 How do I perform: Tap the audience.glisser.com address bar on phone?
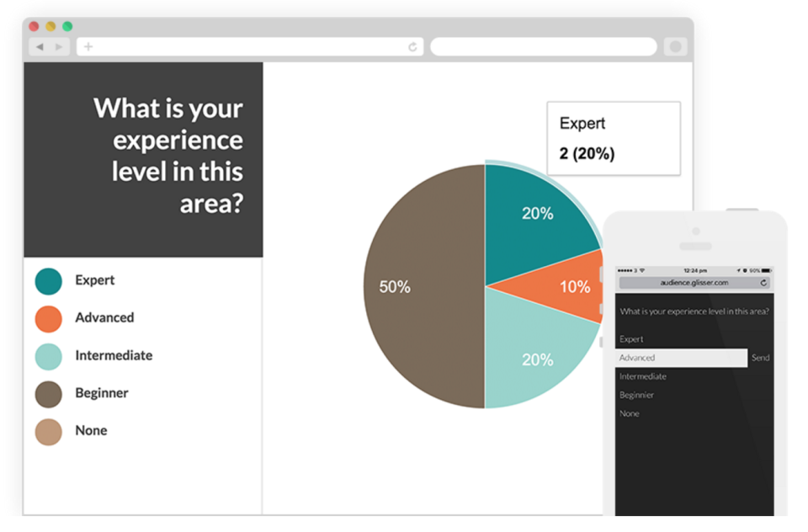coord(694,283)
